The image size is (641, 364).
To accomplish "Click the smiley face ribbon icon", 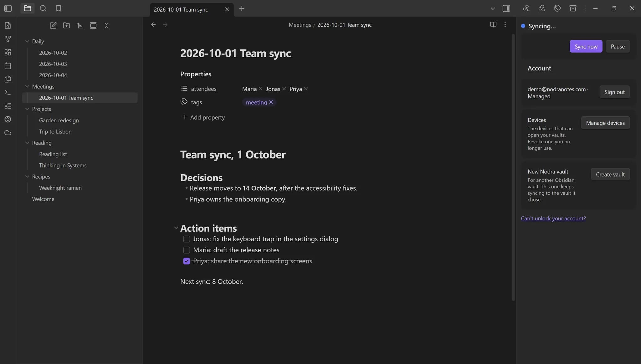I will (8, 119).
